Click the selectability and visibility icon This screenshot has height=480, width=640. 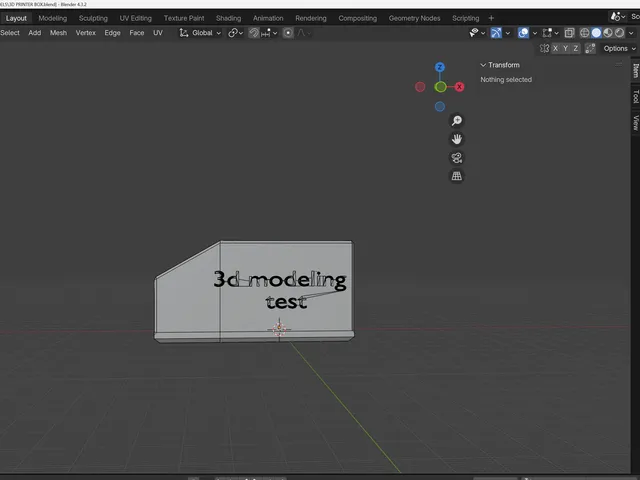(473, 33)
